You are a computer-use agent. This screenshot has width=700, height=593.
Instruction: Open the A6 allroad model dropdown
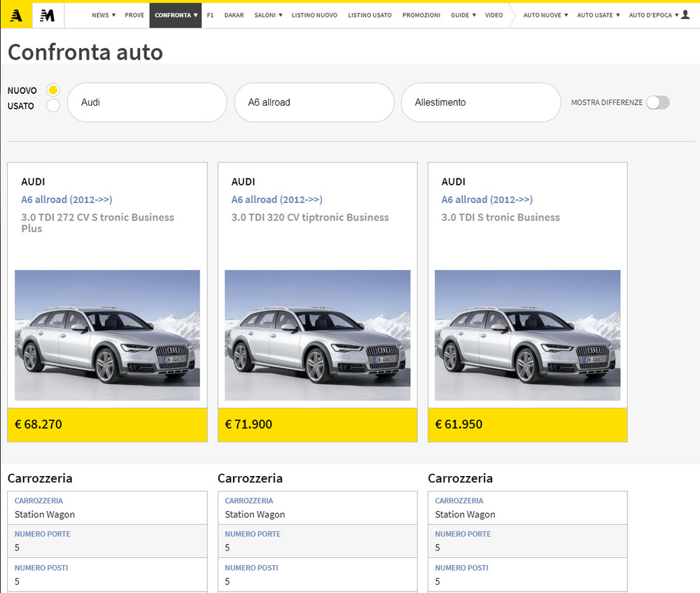point(314,102)
